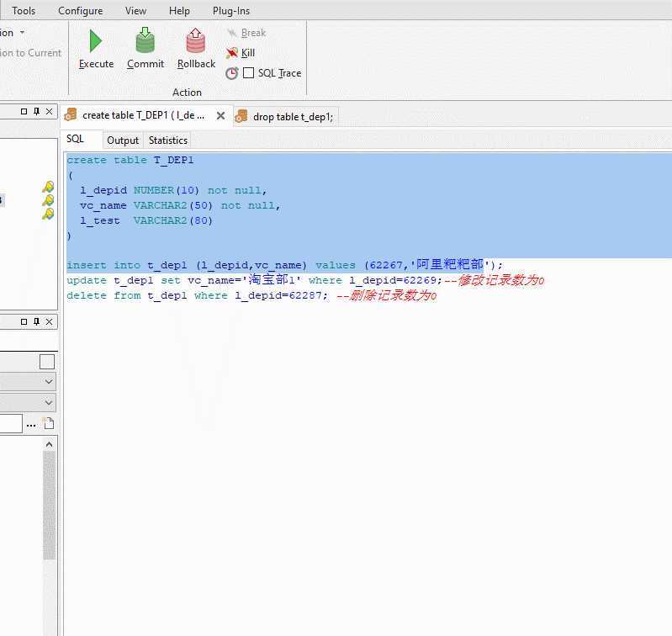Open the dropdown arrow at top left
The image size is (672, 636).
(22, 33)
